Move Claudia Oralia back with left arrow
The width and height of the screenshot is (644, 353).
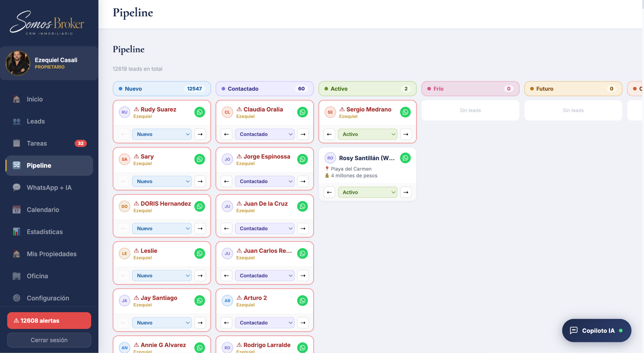tap(226, 134)
